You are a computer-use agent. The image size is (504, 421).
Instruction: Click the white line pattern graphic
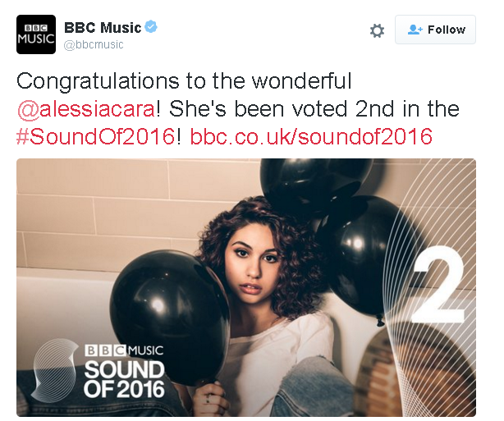tap(431, 289)
